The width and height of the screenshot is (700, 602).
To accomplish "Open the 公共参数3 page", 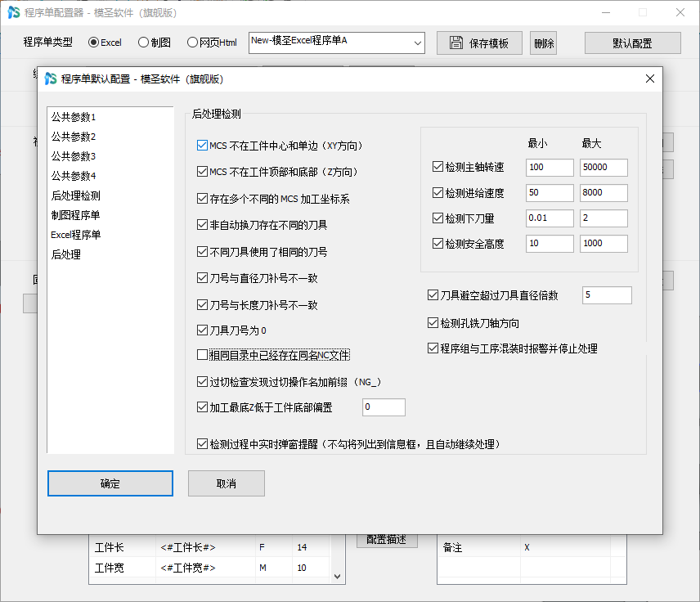I will (x=74, y=156).
